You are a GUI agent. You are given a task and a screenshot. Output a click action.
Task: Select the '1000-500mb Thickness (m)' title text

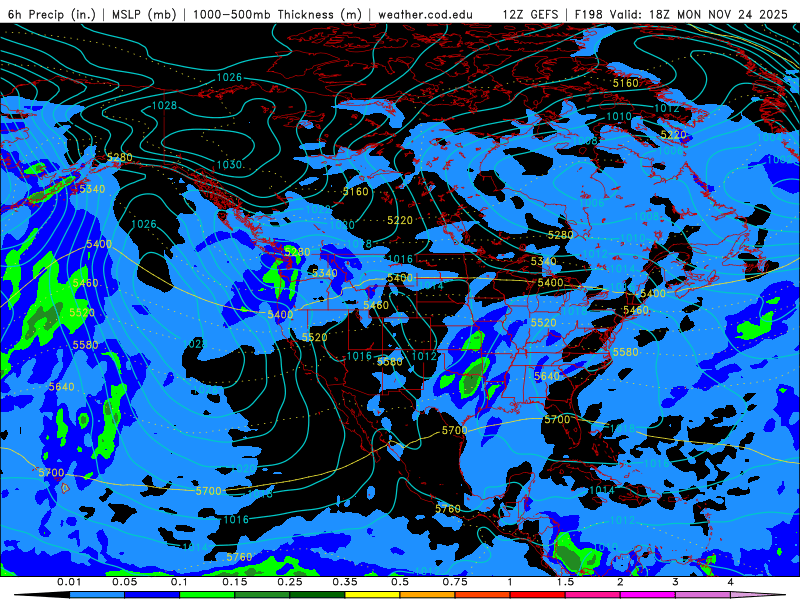277,14
